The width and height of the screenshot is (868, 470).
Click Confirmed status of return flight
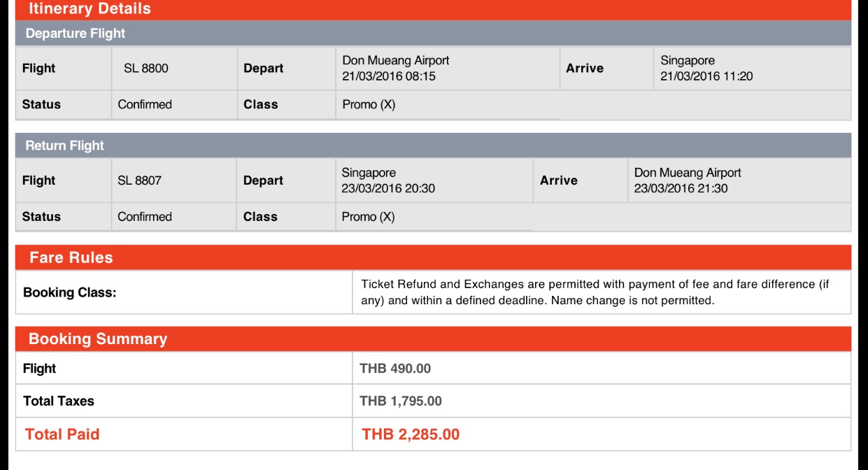145,217
